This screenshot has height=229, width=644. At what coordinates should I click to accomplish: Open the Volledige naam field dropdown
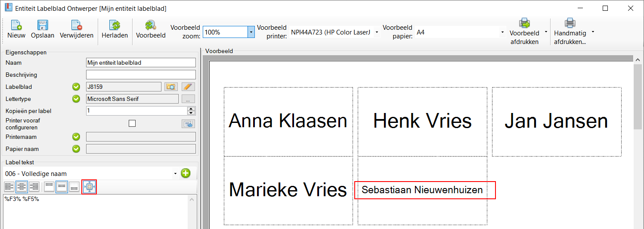175,174
